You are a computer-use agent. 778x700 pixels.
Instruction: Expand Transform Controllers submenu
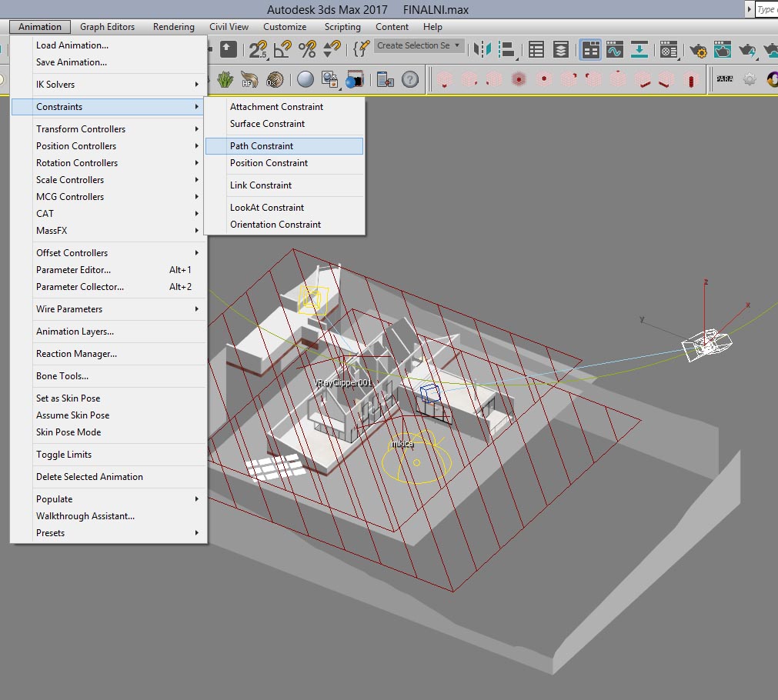point(107,129)
